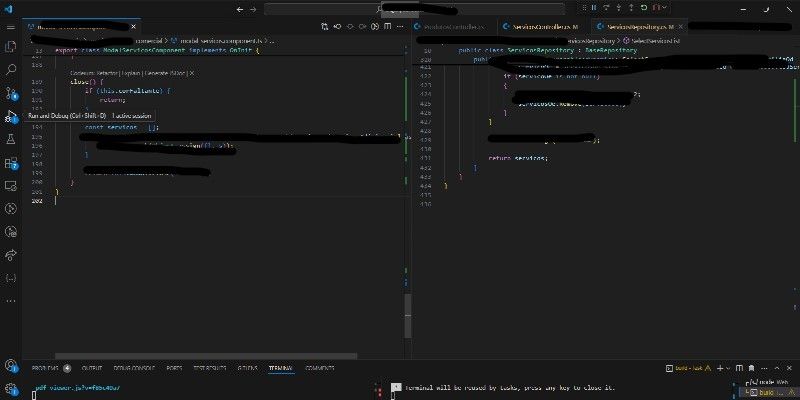
Task: Open the hamburger application menu
Action: coord(11,27)
